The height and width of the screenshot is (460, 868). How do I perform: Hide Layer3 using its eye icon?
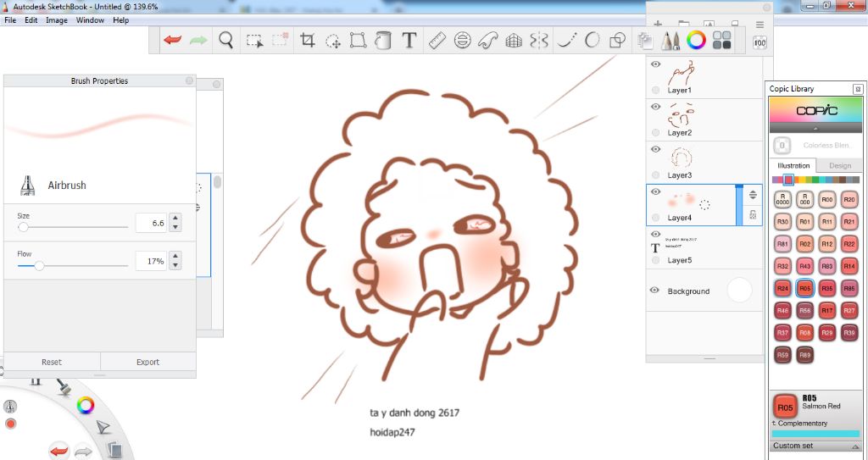pos(656,149)
